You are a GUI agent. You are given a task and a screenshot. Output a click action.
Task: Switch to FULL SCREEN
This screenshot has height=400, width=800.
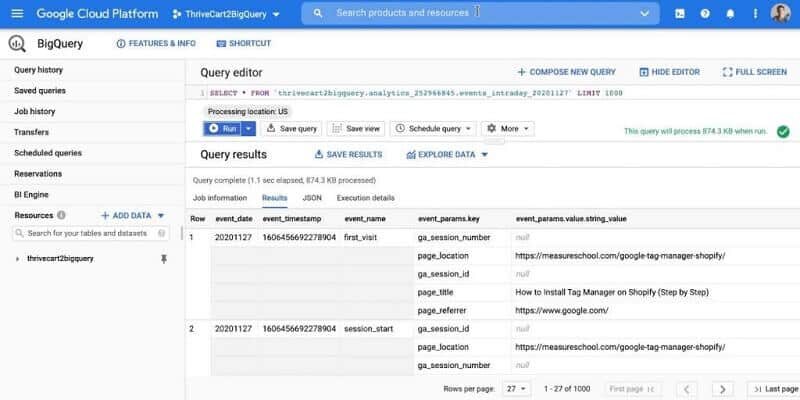click(755, 72)
